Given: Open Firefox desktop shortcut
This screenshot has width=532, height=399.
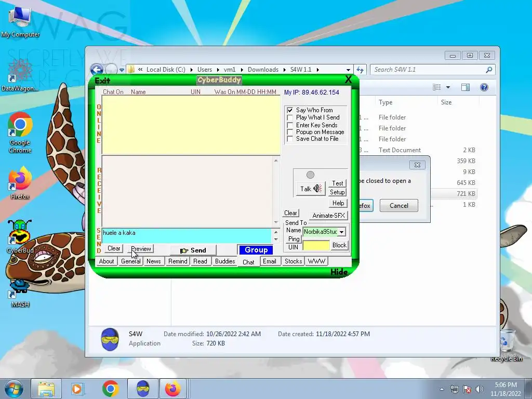Looking at the screenshot, I should pyautogui.click(x=20, y=183).
